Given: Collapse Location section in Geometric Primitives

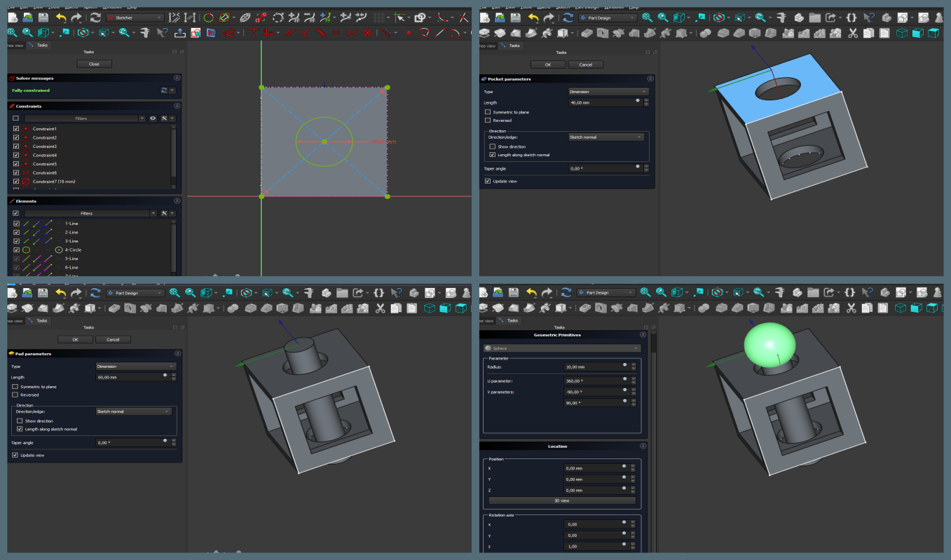Looking at the screenshot, I should pyautogui.click(x=643, y=446).
